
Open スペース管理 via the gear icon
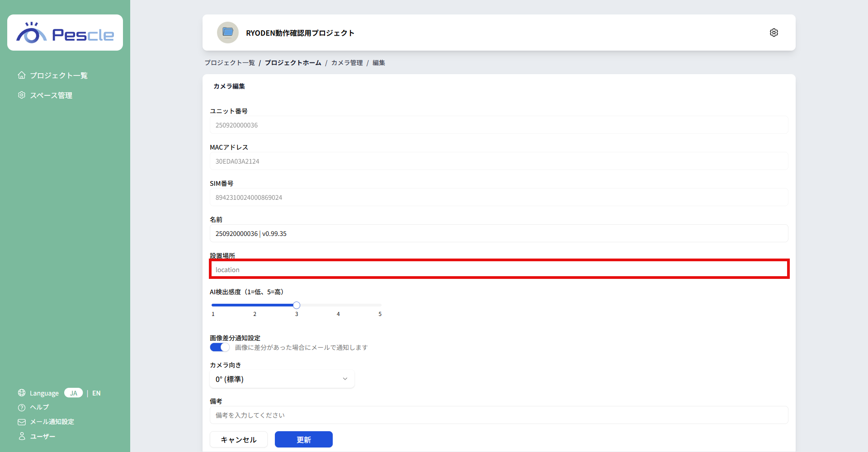21,95
